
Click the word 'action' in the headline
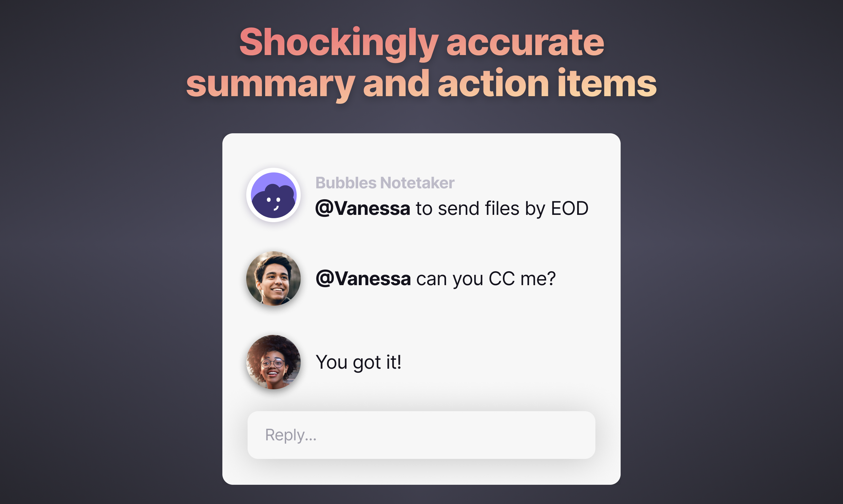click(x=493, y=84)
